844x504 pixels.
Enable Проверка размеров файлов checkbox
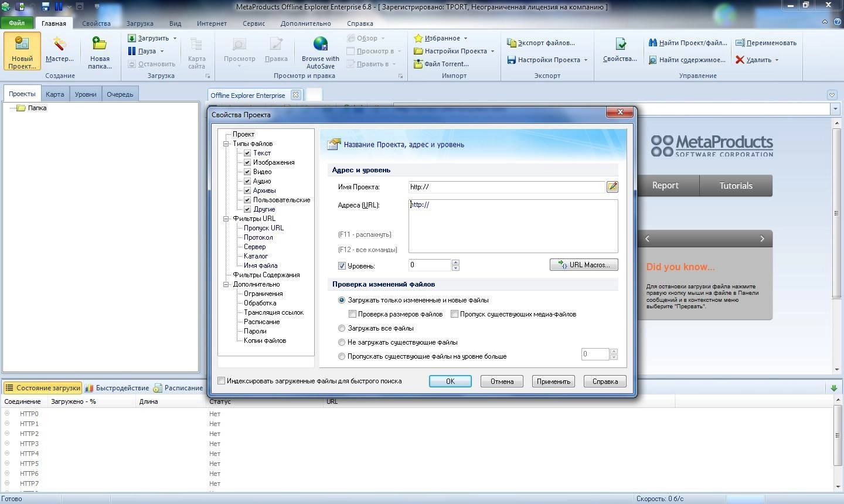click(x=352, y=314)
